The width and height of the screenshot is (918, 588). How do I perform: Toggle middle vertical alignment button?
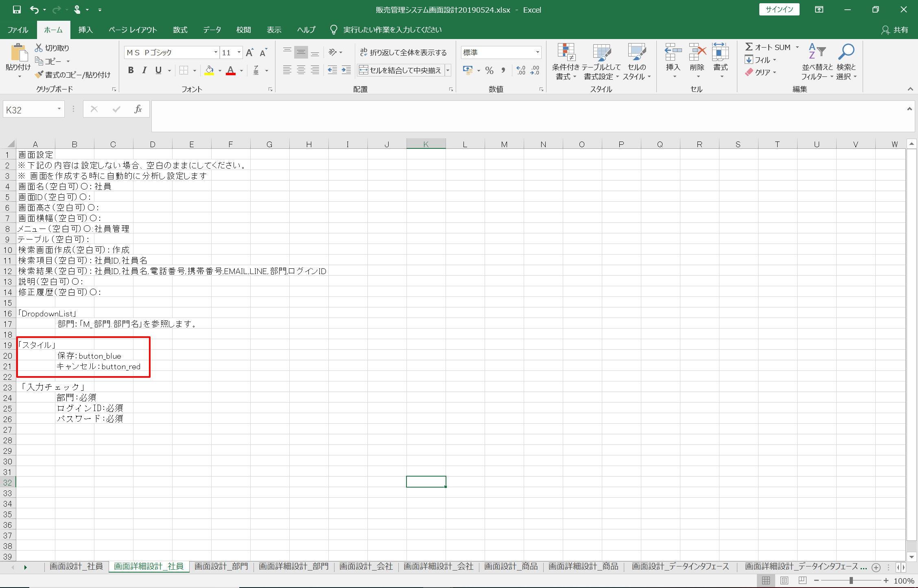[x=301, y=52]
